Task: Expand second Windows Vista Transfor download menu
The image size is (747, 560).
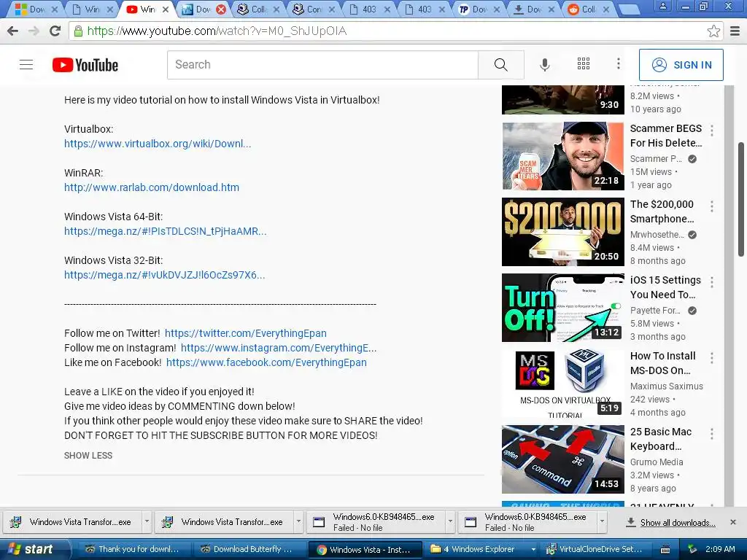Action: [298, 522]
